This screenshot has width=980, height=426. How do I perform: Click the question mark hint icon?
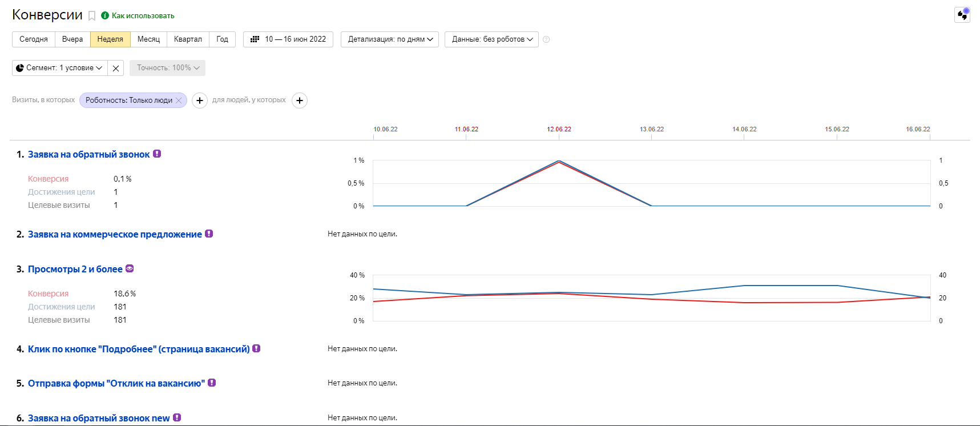tap(546, 39)
